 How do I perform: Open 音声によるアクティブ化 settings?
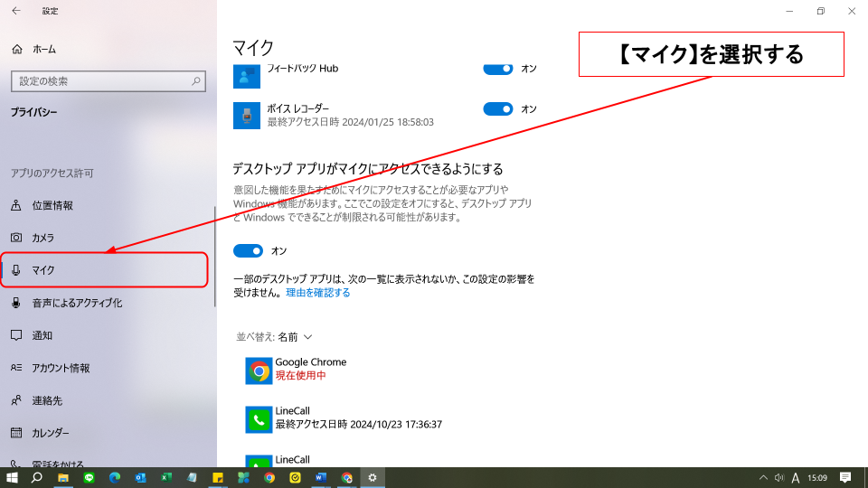point(77,303)
